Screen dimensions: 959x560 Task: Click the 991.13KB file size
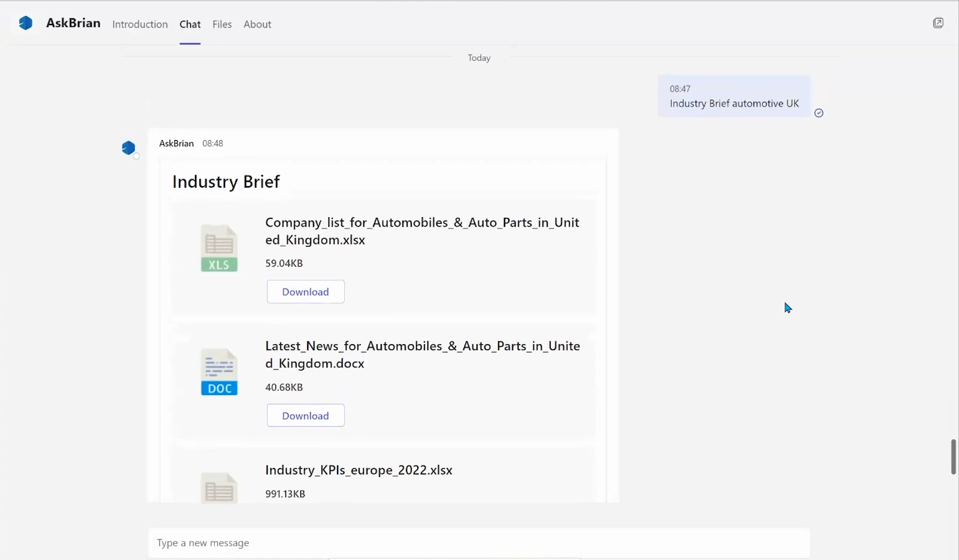[x=286, y=494]
